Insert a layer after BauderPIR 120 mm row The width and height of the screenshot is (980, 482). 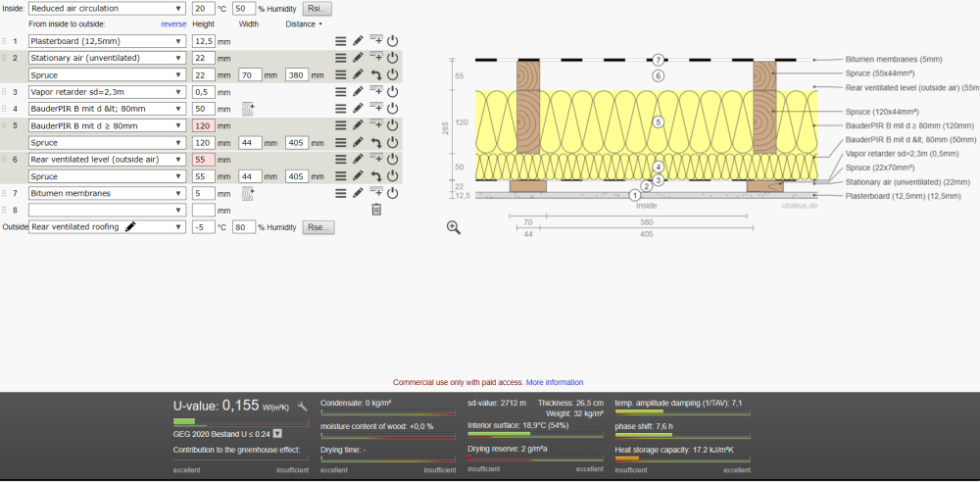(375, 125)
